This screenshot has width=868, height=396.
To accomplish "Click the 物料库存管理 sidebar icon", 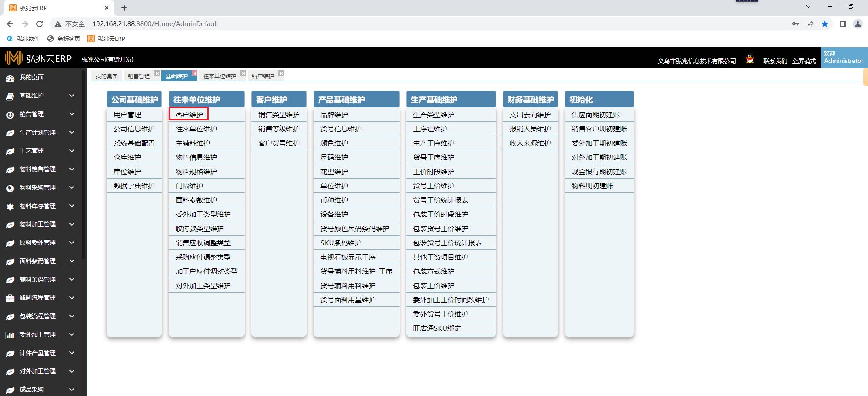I will (x=10, y=207).
